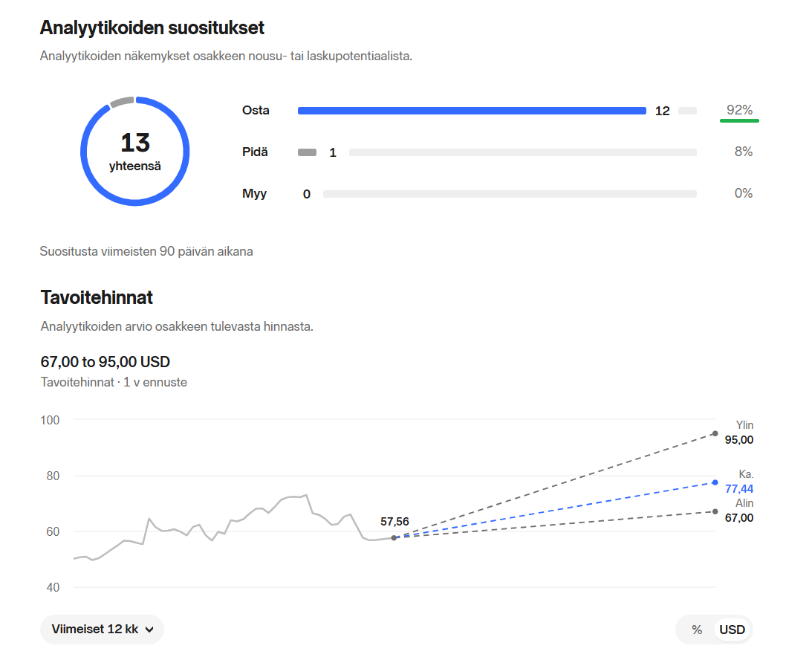Select the 8% hold percentage

tap(743, 152)
